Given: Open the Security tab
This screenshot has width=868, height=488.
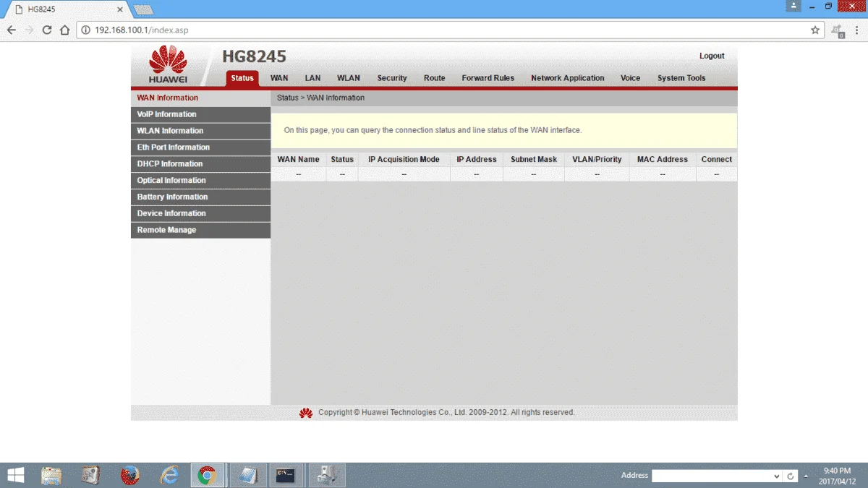Looking at the screenshot, I should (392, 78).
